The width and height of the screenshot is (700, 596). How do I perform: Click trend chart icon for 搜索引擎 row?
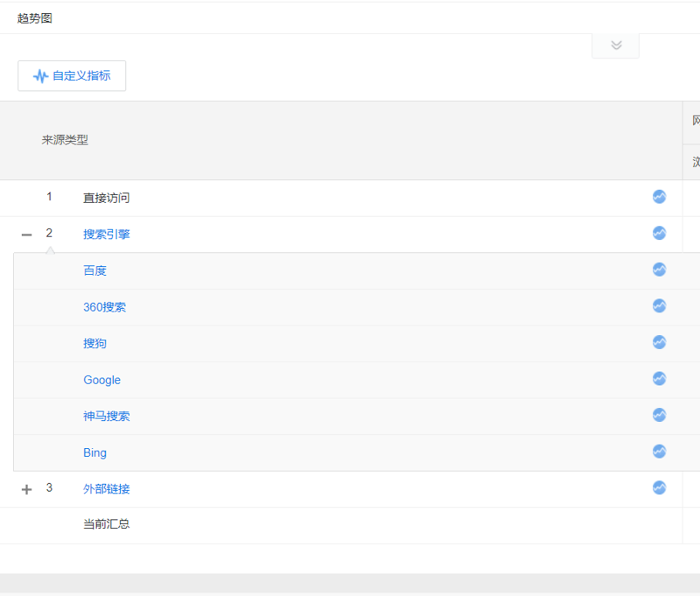click(x=659, y=233)
